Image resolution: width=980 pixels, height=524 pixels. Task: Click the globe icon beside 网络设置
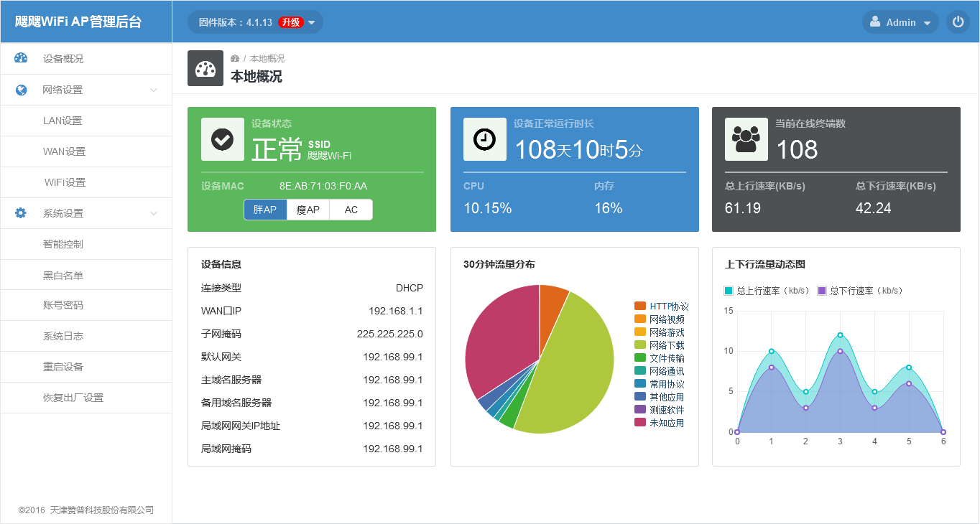point(21,90)
